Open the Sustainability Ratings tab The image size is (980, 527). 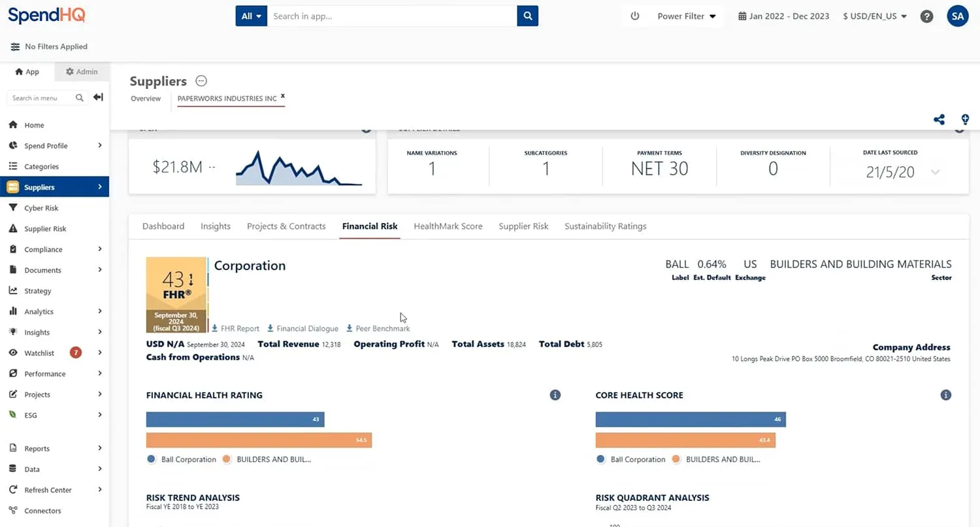606,226
